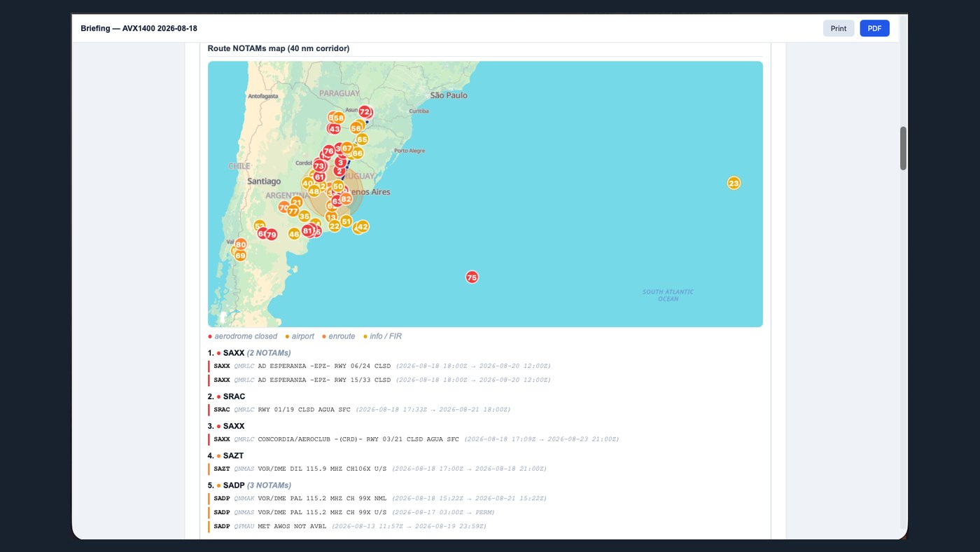Viewport: 980px width, 552px height.
Task: Click map marker 46
Action: pos(295,234)
